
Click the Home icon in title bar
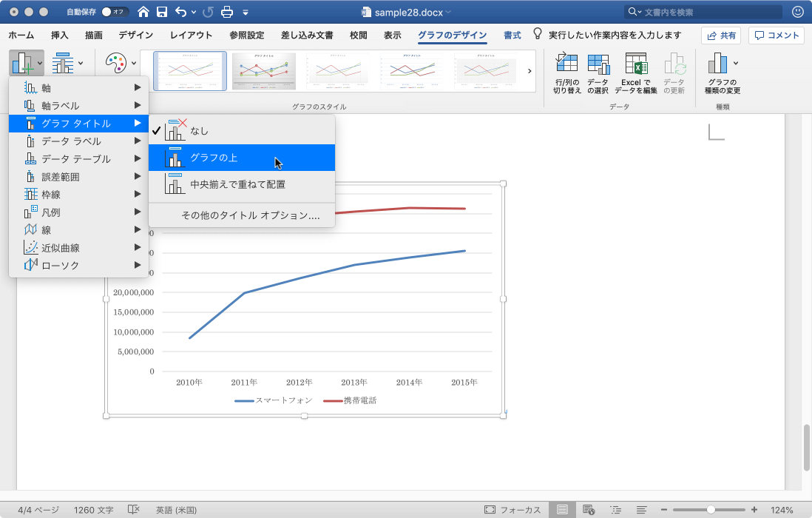tap(143, 12)
